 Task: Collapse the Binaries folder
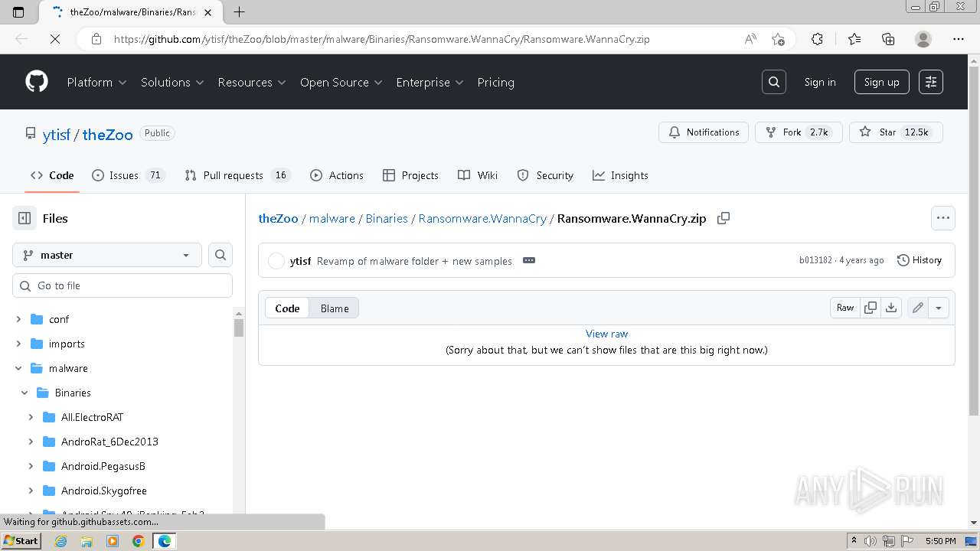24,393
